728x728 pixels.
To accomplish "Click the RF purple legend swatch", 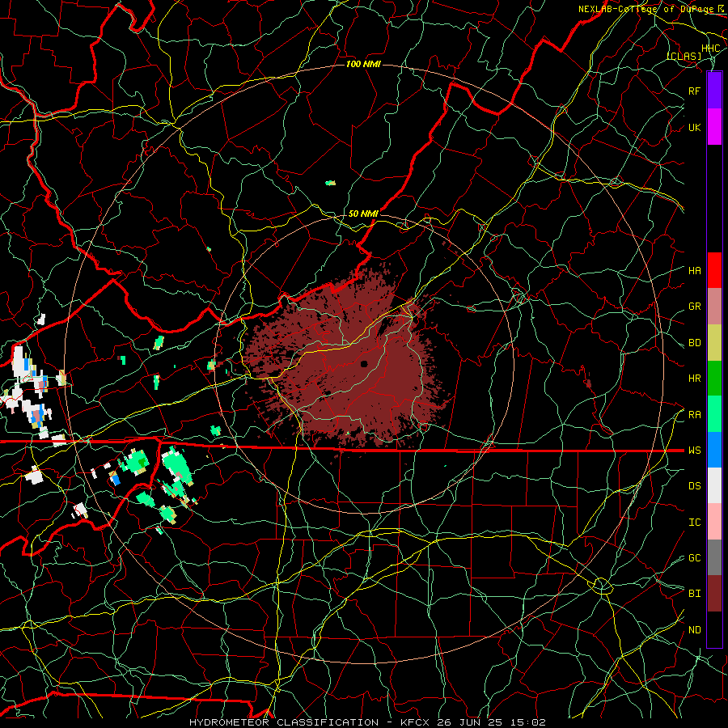I will [x=714, y=91].
